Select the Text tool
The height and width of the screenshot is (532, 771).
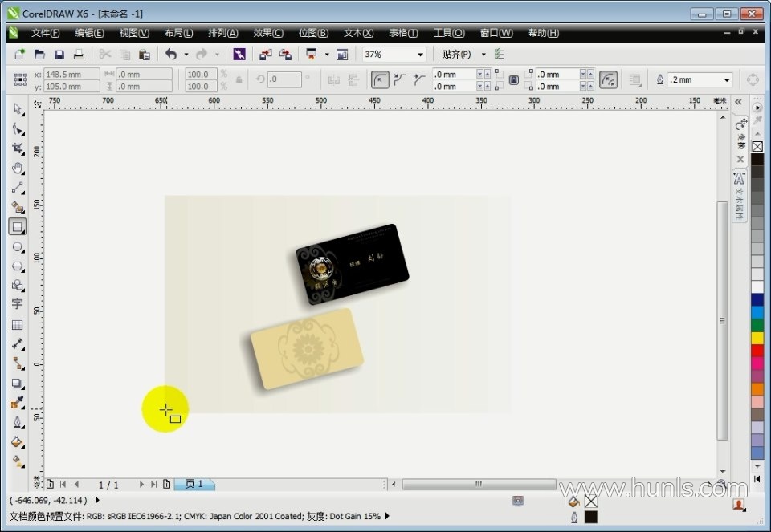[17, 305]
